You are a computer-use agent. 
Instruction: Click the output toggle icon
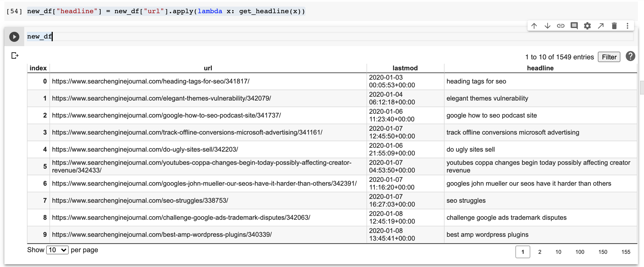[x=15, y=56]
